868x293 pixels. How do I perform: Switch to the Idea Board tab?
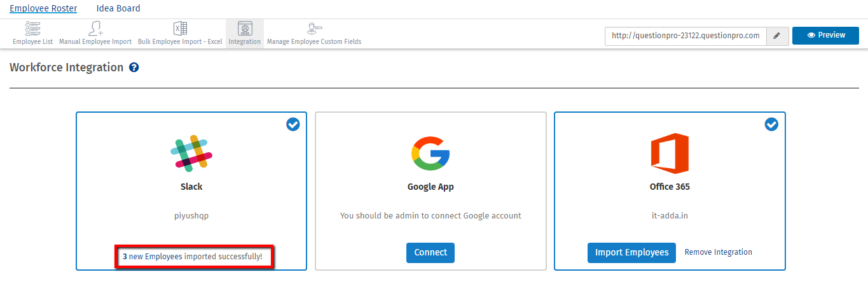118,9
